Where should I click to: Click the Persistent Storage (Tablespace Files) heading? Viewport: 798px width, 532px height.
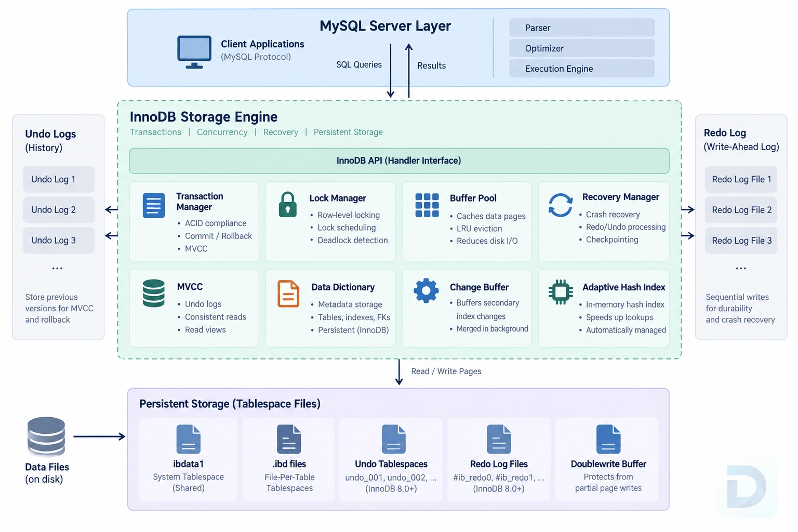click(x=230, y=404)
